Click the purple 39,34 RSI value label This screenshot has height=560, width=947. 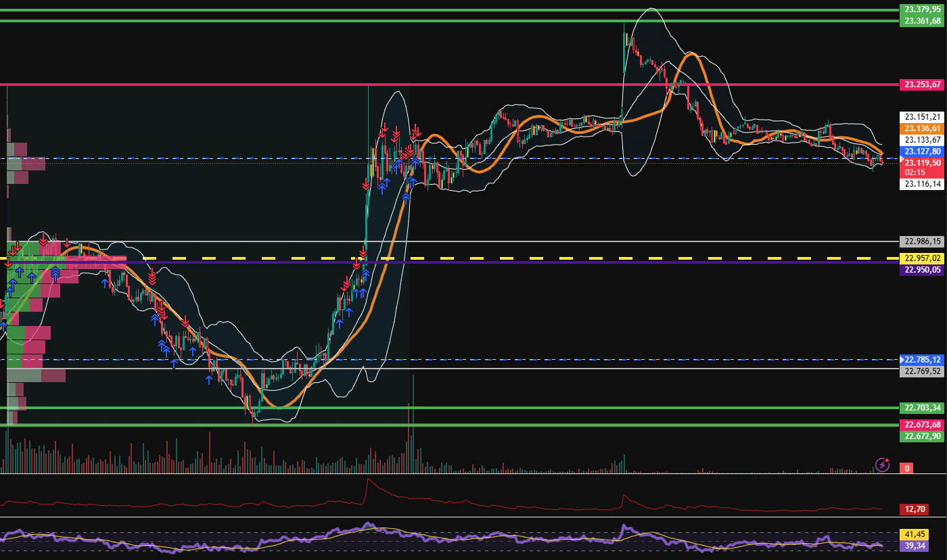tap(913, 545)
